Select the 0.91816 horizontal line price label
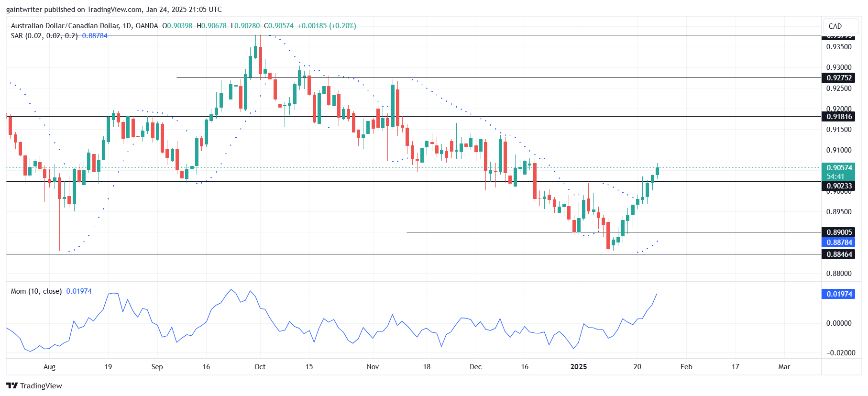 [x=839, y=116]
